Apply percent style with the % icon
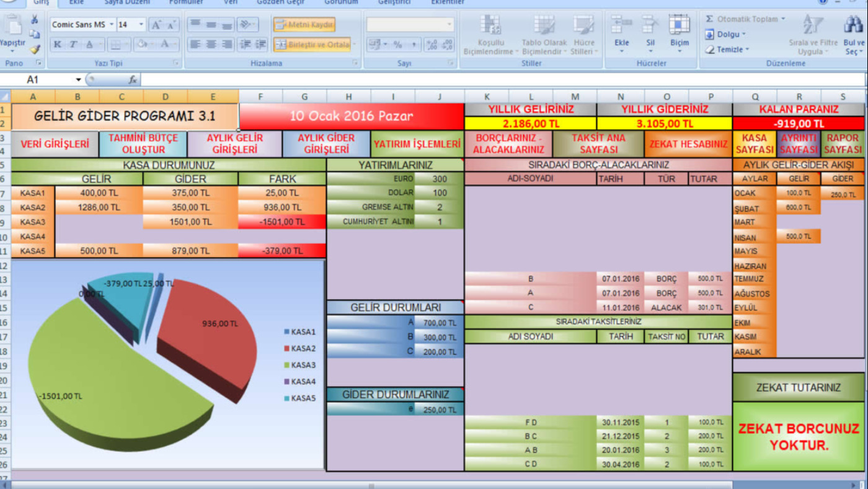 point(397,44)
